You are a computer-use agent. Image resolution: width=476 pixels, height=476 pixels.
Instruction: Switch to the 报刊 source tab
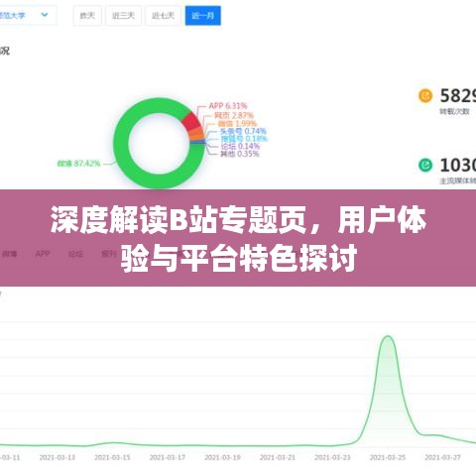(x=109, y=254)
